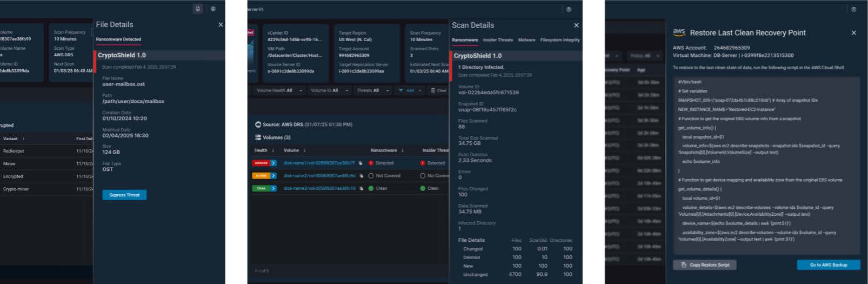Click the red Detected ransomware status icon
This screenshot has width=868, height=284.
click(371, 163)
